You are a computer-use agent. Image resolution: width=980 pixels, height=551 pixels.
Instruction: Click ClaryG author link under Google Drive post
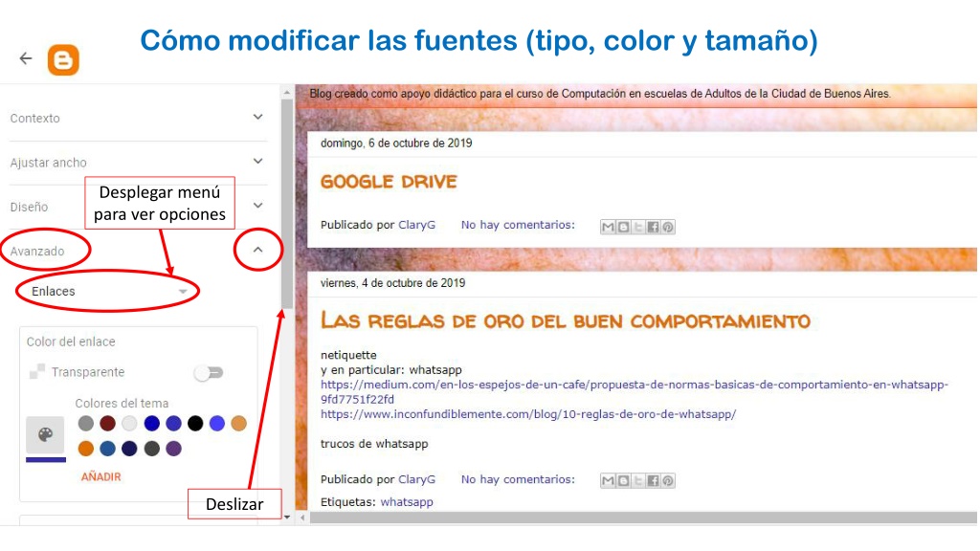point(417,225)
